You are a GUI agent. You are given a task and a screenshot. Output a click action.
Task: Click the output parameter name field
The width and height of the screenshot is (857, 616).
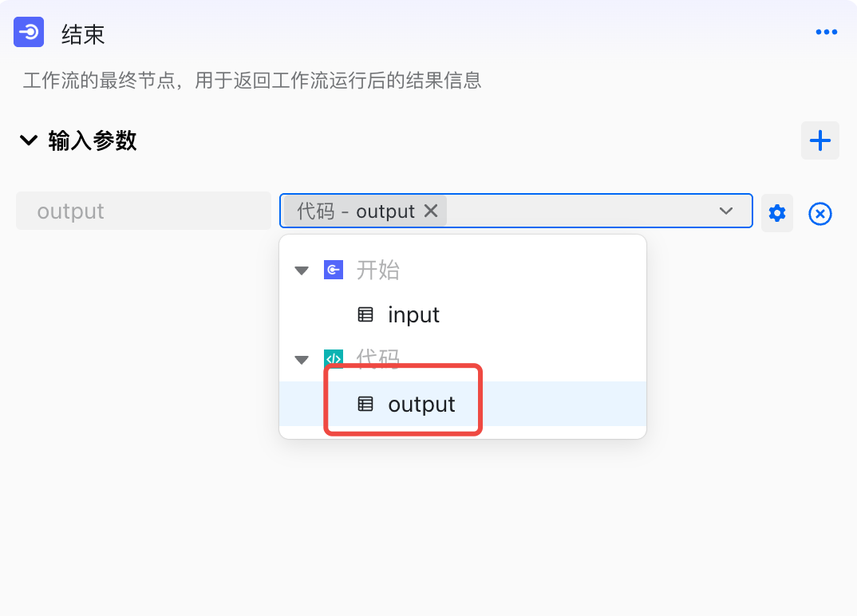coord(143,211)
